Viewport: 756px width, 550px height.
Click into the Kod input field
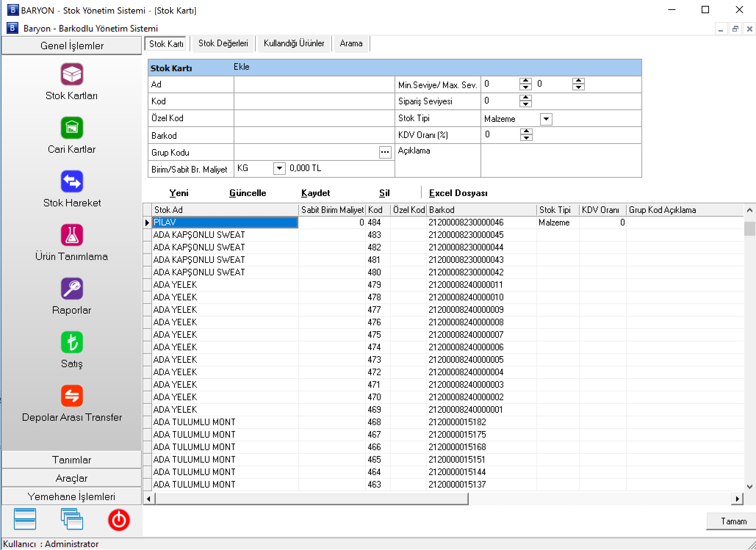(314, 101)
